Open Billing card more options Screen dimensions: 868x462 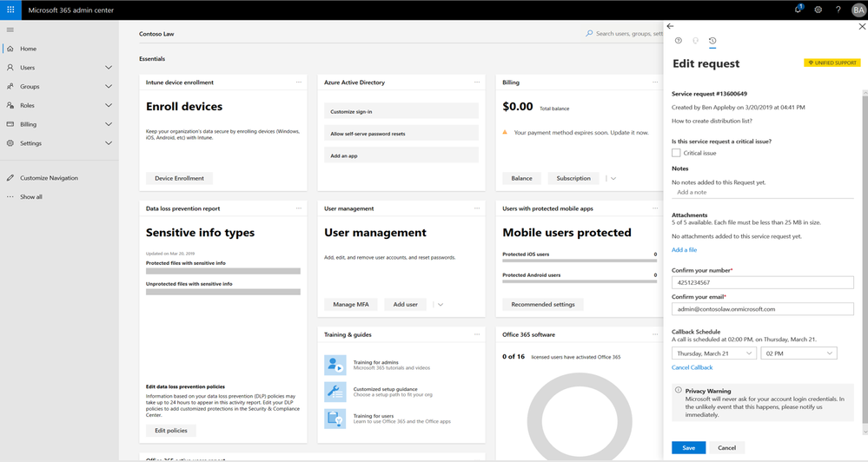coord(655,82)
